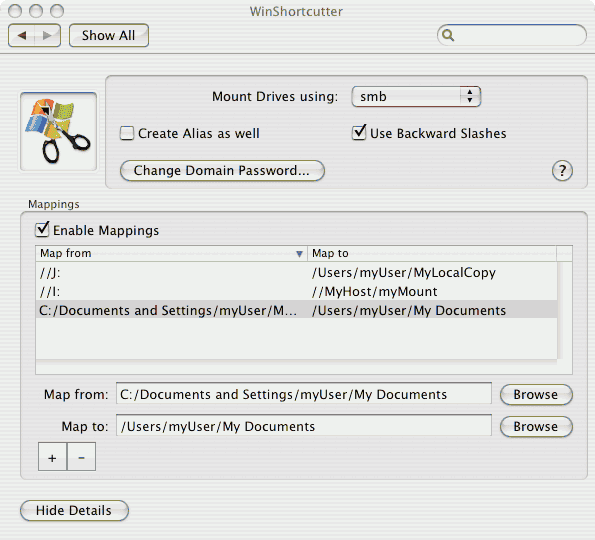Add a mapping with the plus button
The width and height of the screenshot is (595, 540).
[52, 457]
